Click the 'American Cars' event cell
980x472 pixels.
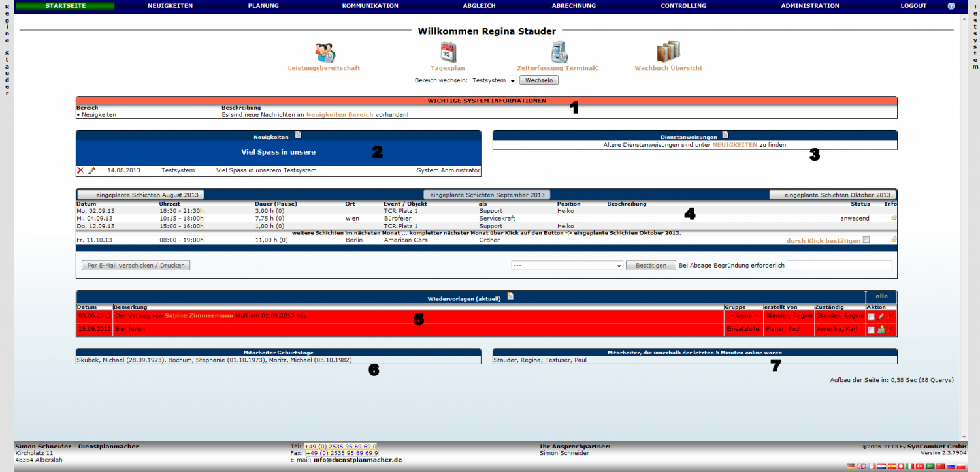(406, 240)
